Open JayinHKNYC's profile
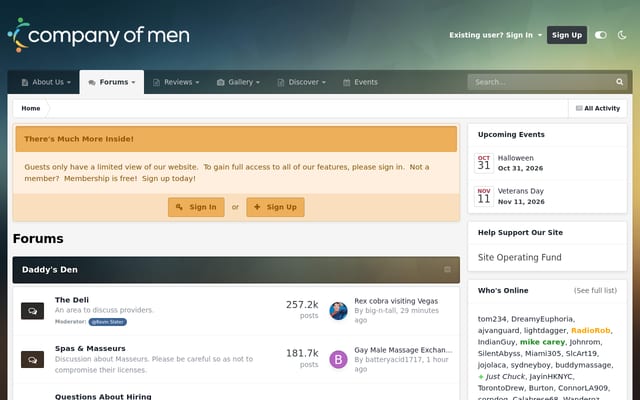640x400 pixels. [551, 376]
